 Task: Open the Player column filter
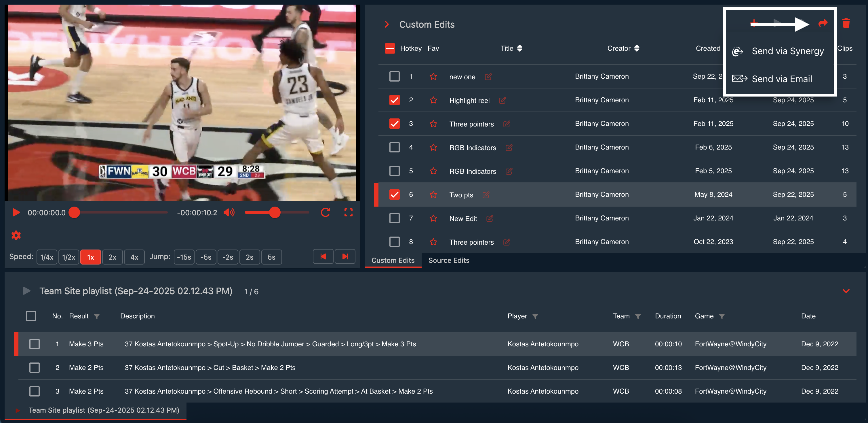click(535, 316)
